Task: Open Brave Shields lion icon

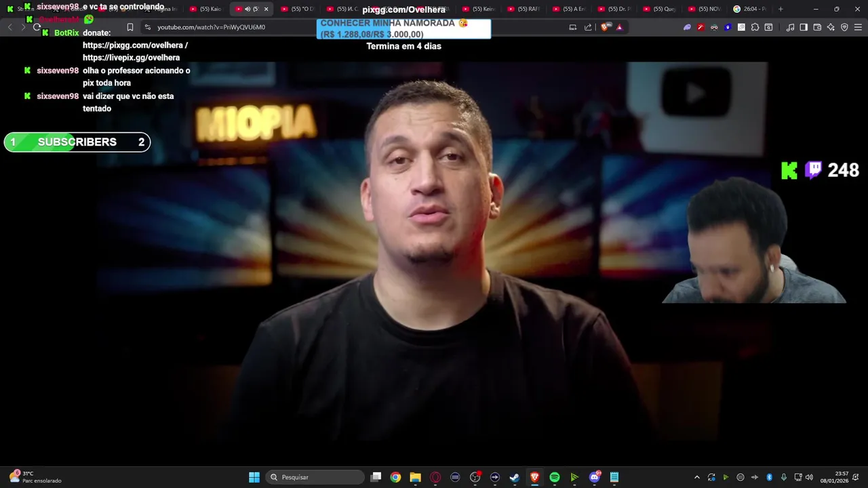Action: click(606, 27)
